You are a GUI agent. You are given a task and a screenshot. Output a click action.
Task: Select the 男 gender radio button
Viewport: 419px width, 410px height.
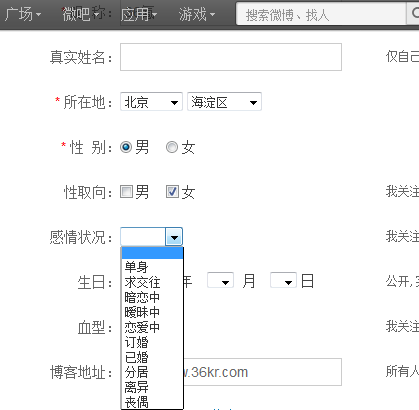click(x=126, y=147)
